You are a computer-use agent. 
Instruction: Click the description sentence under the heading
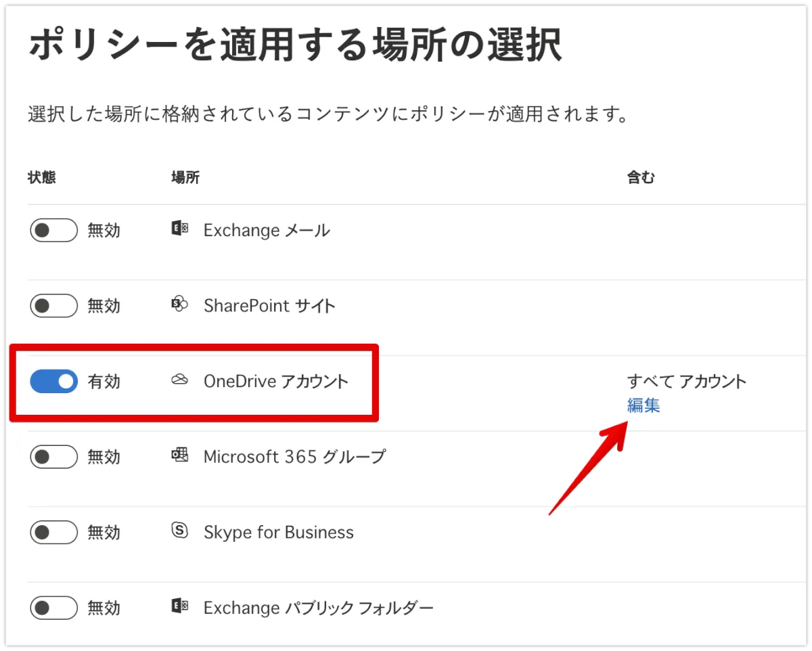329,114
